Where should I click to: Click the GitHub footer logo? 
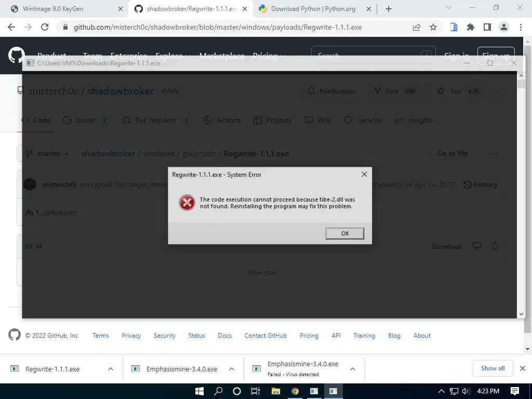click(14, 335)
